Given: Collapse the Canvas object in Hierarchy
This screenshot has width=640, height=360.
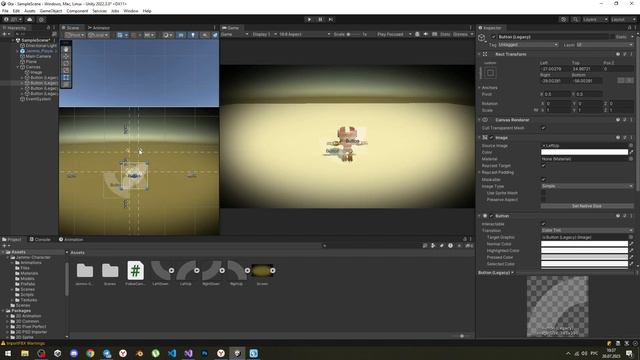Looking at the screenshot, I should [18, 67].
